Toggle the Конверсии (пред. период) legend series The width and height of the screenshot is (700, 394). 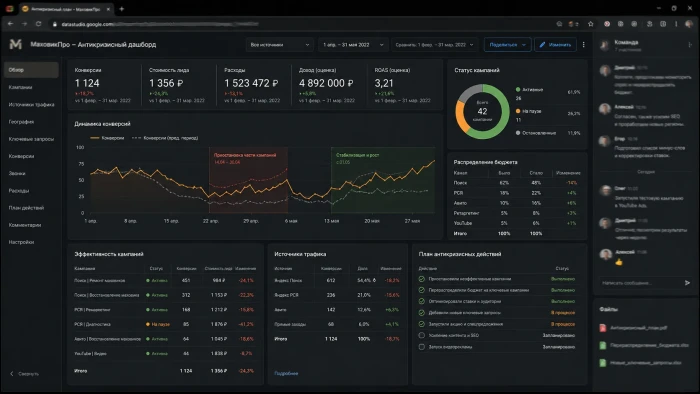[165, 138]
